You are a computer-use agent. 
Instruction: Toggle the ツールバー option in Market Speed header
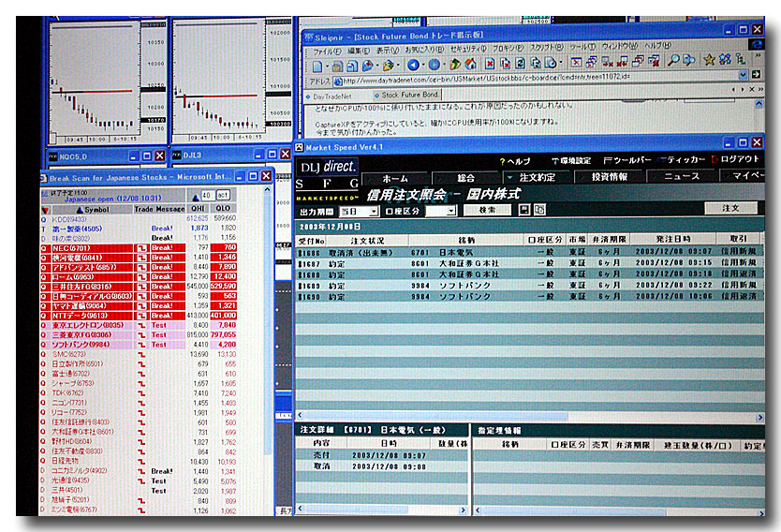627,160
